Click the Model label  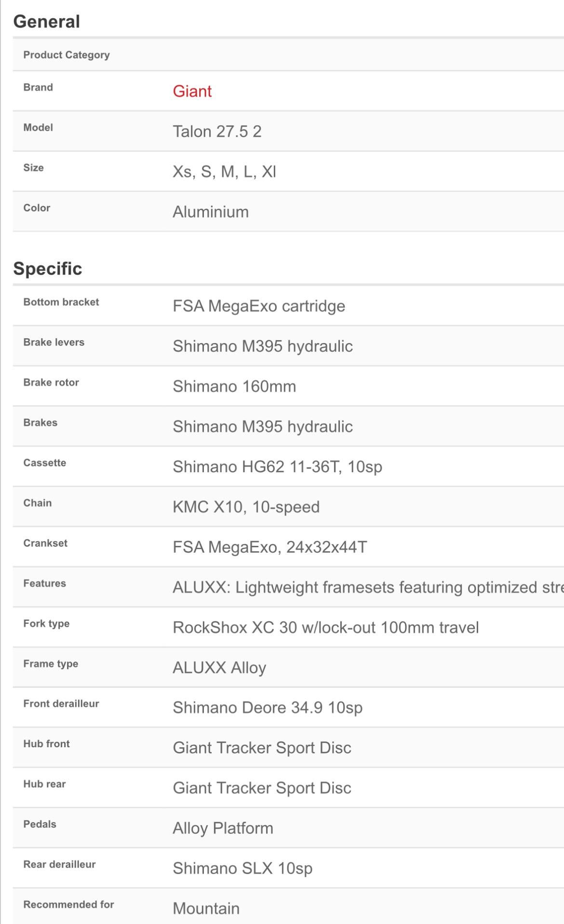click(x=38, y=128)
